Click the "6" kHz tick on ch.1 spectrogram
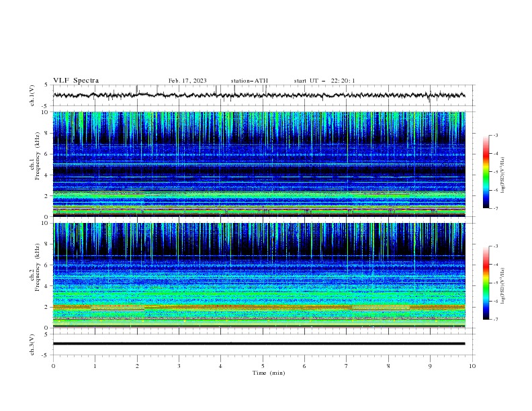532x411 pixels. click(46, 154)
